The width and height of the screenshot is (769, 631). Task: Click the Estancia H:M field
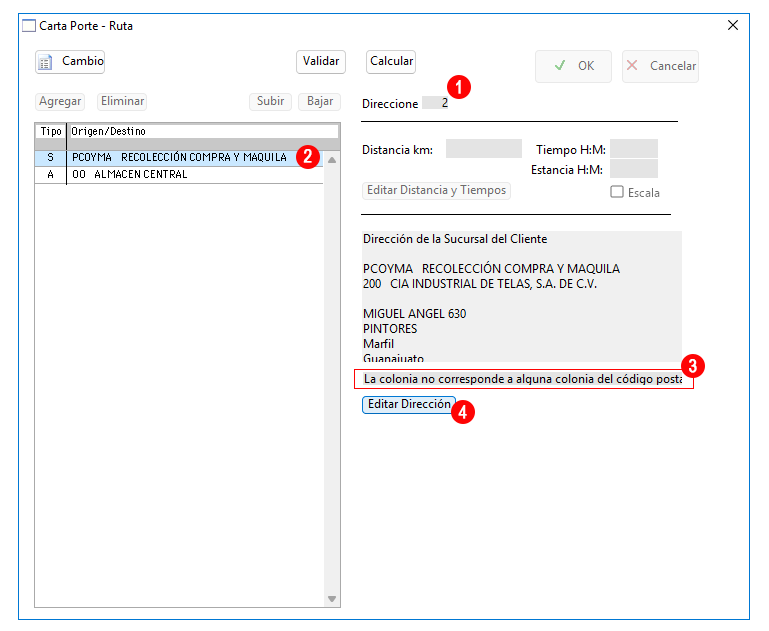tap(634, 169)
